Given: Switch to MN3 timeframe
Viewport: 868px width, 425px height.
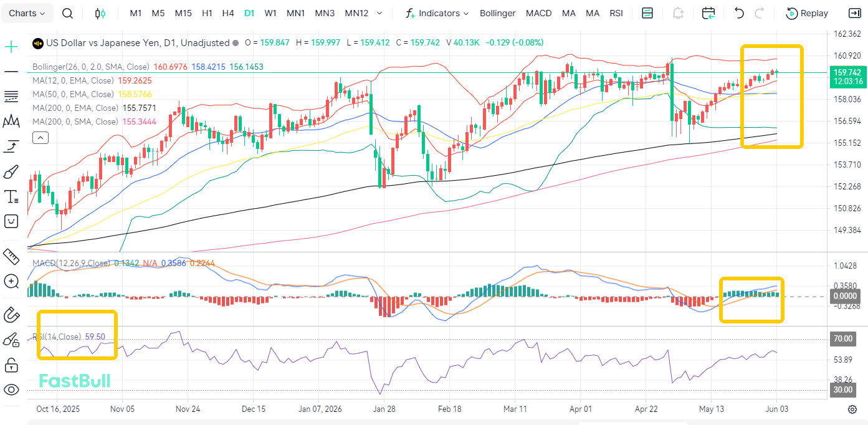Looking at the screenshot, I should [325, 13].
